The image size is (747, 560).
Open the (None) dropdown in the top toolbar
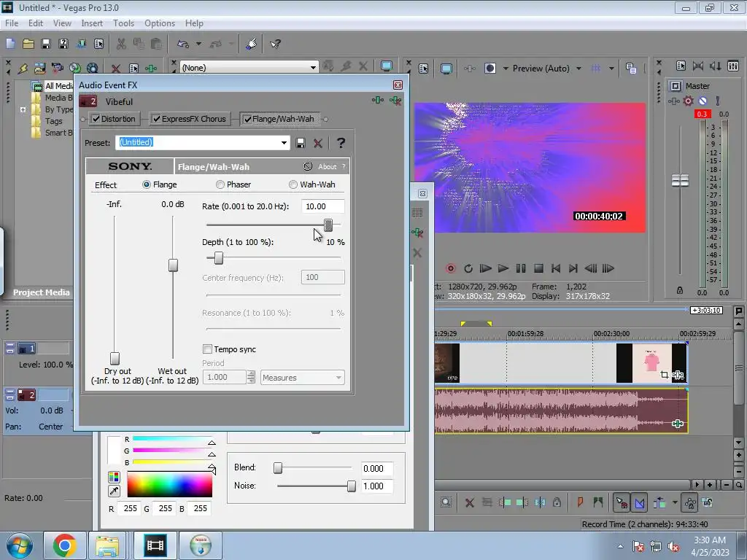click(313, 68)
